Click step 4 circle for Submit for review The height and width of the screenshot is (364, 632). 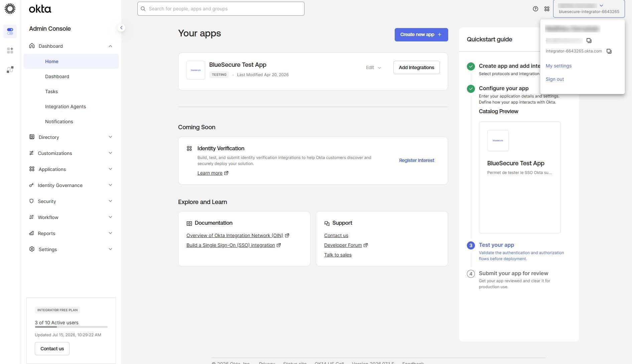(x=471, y=274)
